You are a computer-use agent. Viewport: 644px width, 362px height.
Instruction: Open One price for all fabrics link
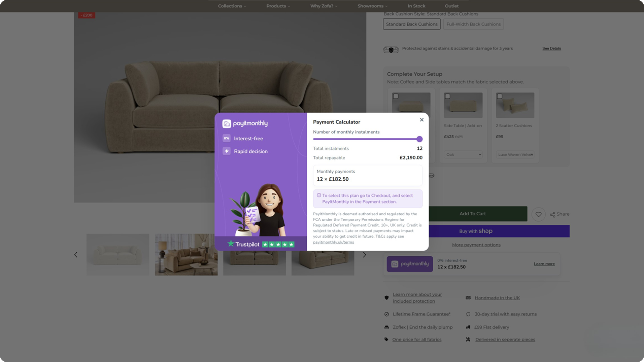click(417, 340)
